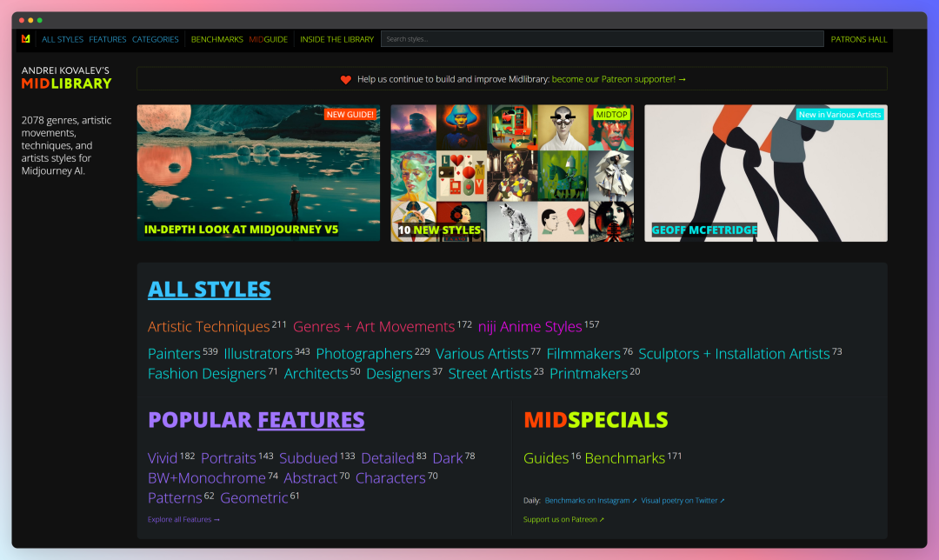Select the Characters feature
939x560 pixels.
click(x=390, y=478)
